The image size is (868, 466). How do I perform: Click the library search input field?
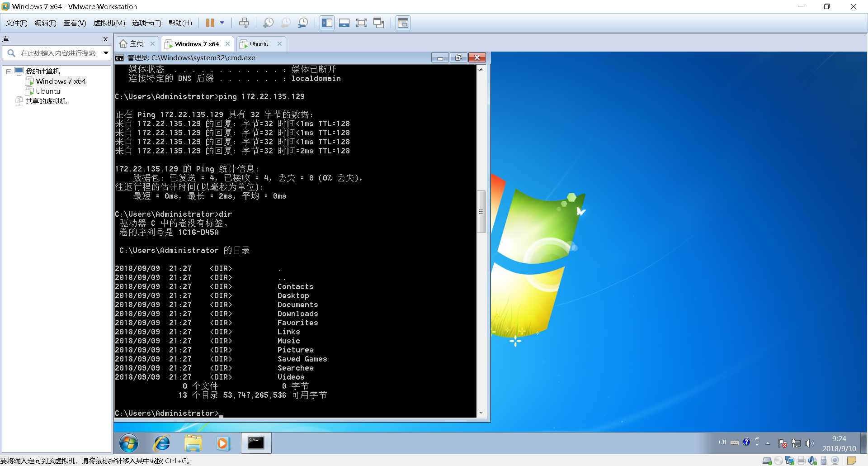pyautogui.click(x=59, y=53)
